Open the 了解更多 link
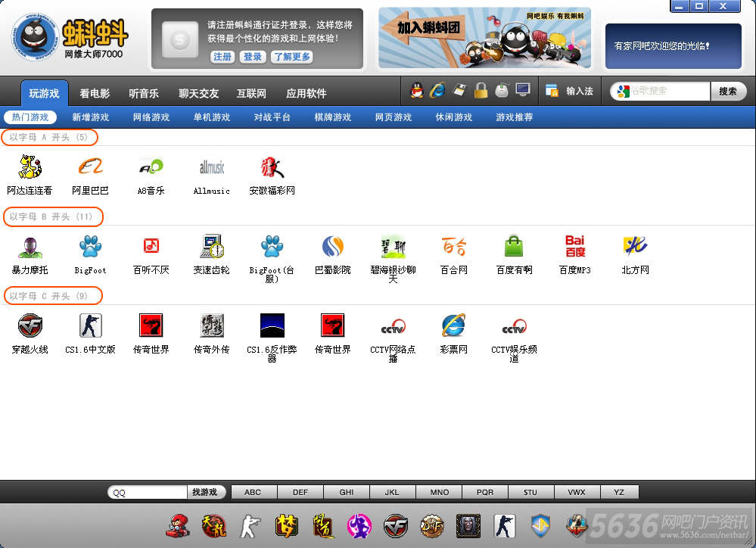Viewport: 756px width, 548px height. (292, 57)
